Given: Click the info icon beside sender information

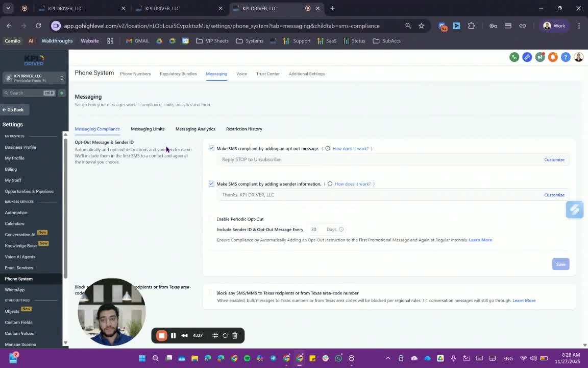Looking at the screenshot, I should tap(330, 183).
